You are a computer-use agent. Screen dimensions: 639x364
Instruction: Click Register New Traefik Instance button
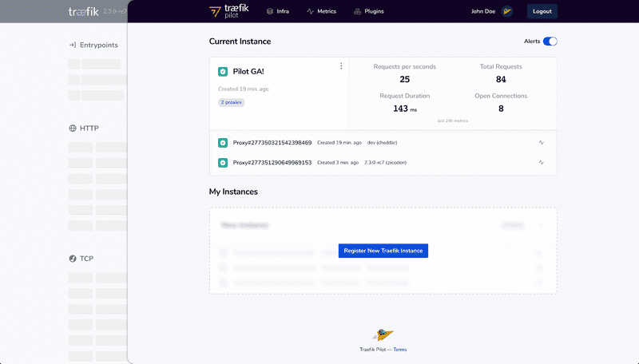pos(383,251)
